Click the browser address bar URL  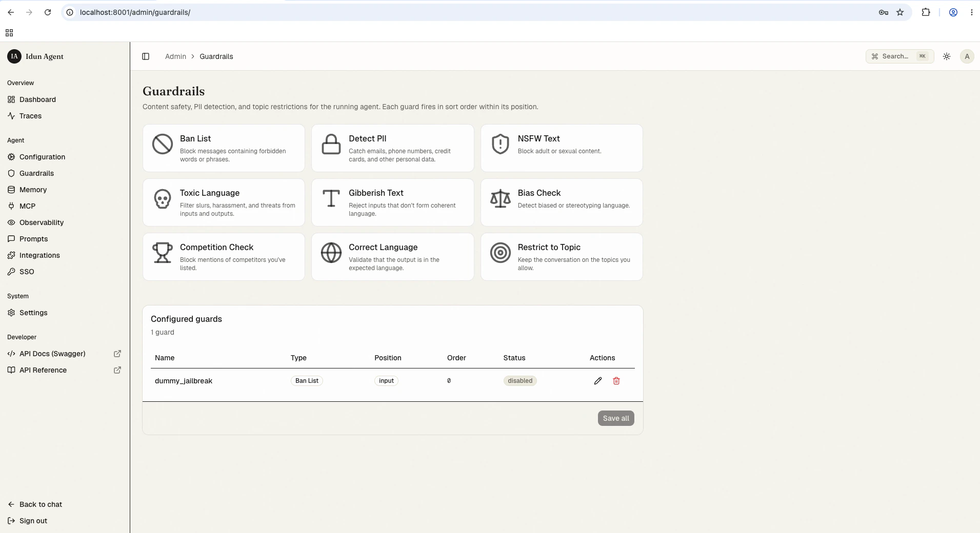pyautogui.click(x=135, y=12)
